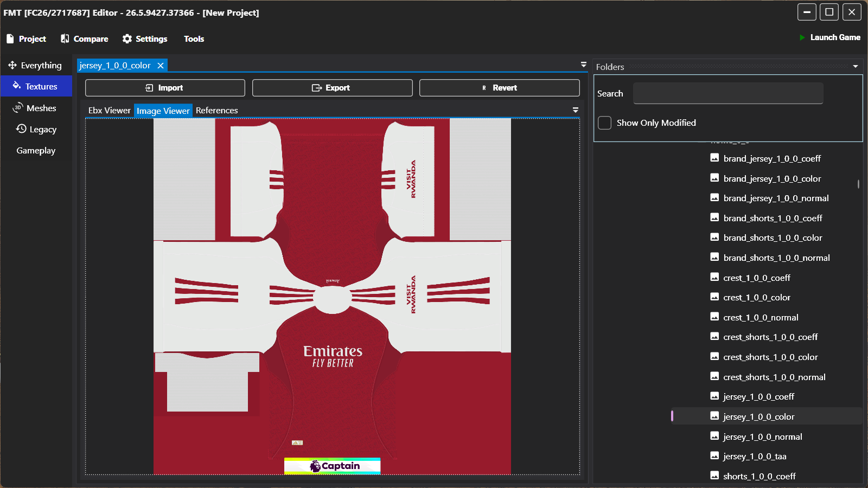Expand the Folders panel dropdown arrow
Viewport: 868px width, 488px height.
pos(856,67)
